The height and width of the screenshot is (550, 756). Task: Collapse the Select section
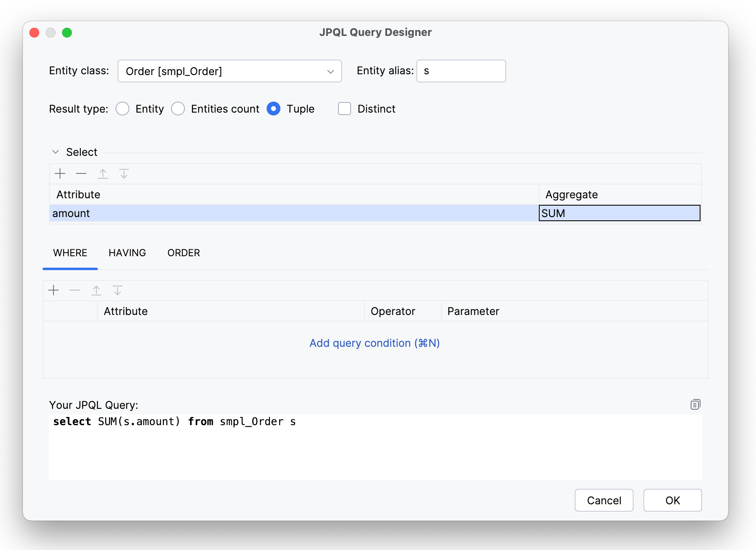[56, 152]
